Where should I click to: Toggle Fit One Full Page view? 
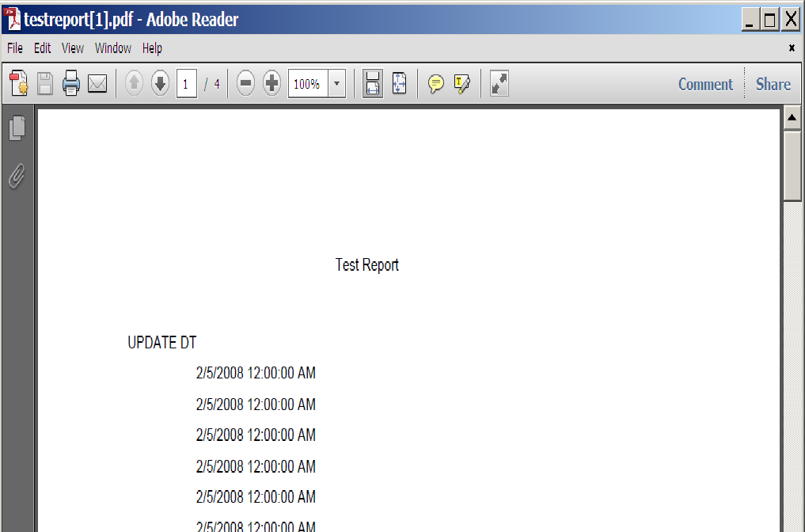(x=400, y=83)
